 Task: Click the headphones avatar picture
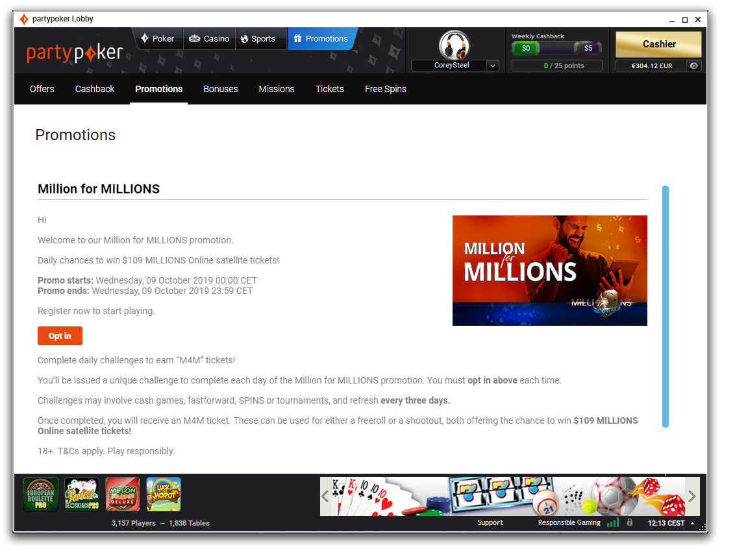click(454, 45)
